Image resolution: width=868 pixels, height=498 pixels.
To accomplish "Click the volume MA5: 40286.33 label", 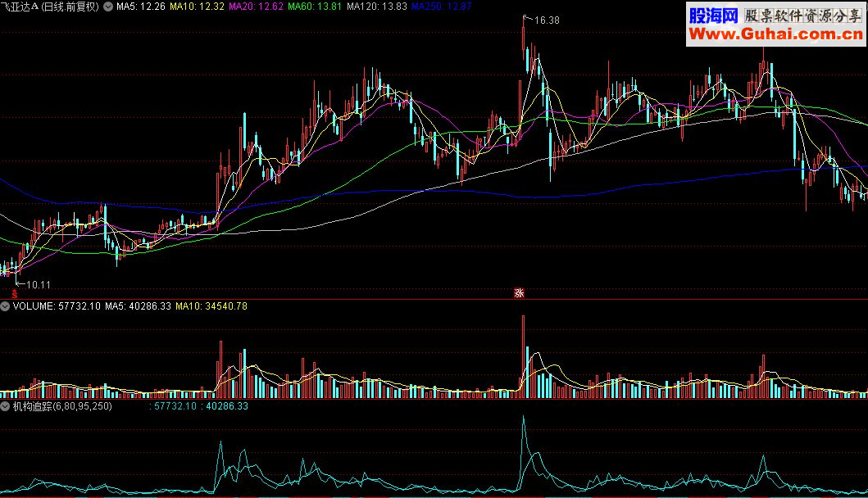I will (138, 306).
